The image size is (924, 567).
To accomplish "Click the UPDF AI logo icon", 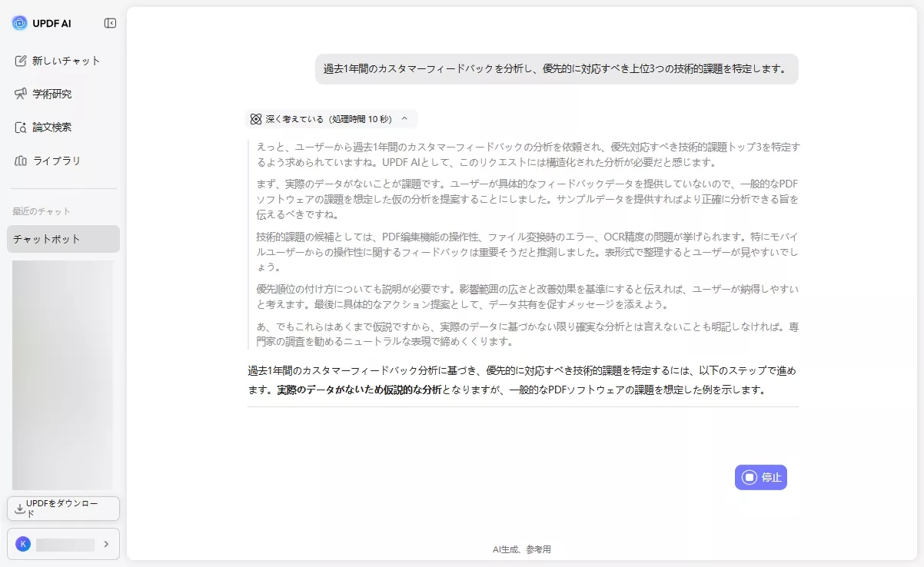I will tap(22, 22).
